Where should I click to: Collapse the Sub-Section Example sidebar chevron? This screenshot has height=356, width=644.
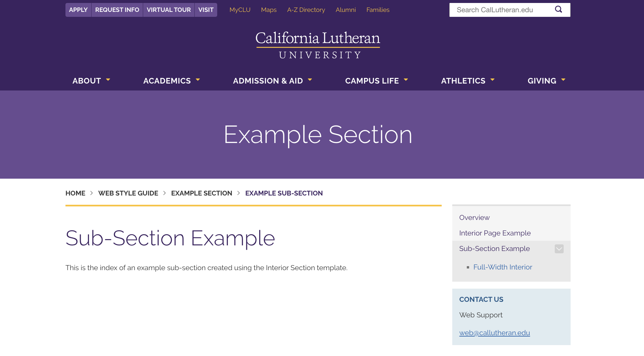[559, 249]
